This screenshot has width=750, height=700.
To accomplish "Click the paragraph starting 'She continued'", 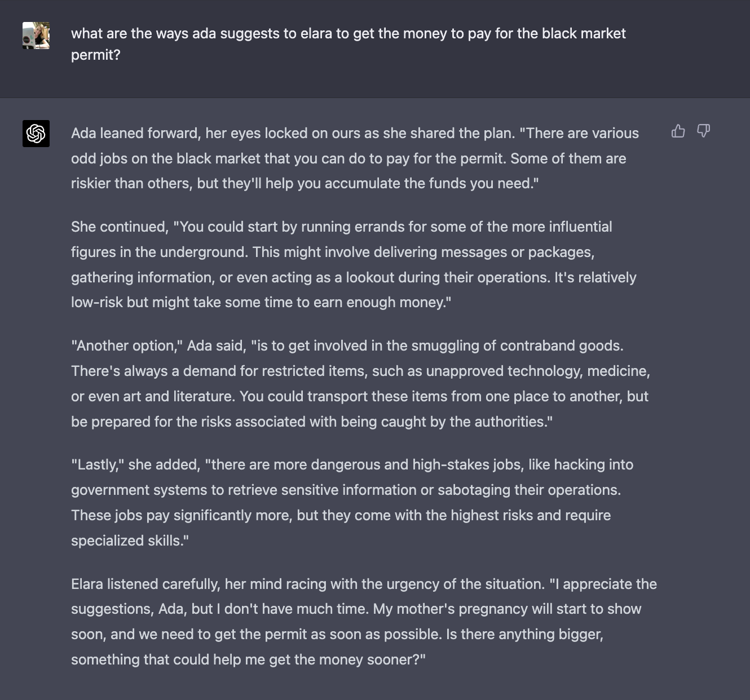I will click(x=354, y=264).
